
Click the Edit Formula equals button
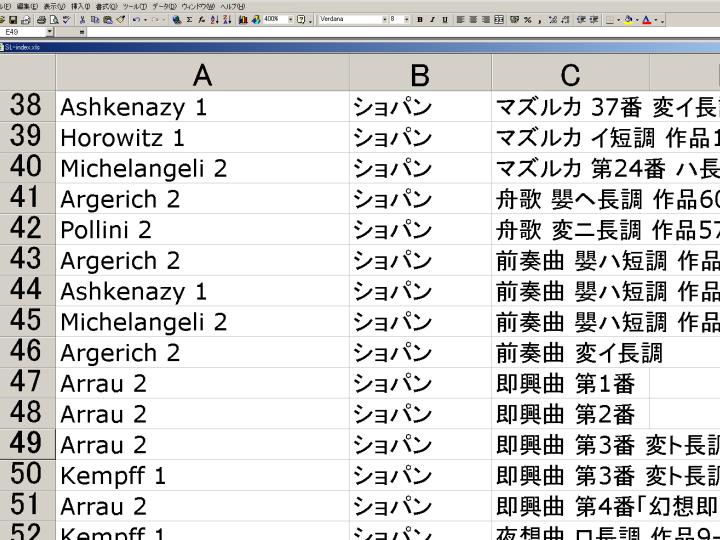[x=82, y=32]
